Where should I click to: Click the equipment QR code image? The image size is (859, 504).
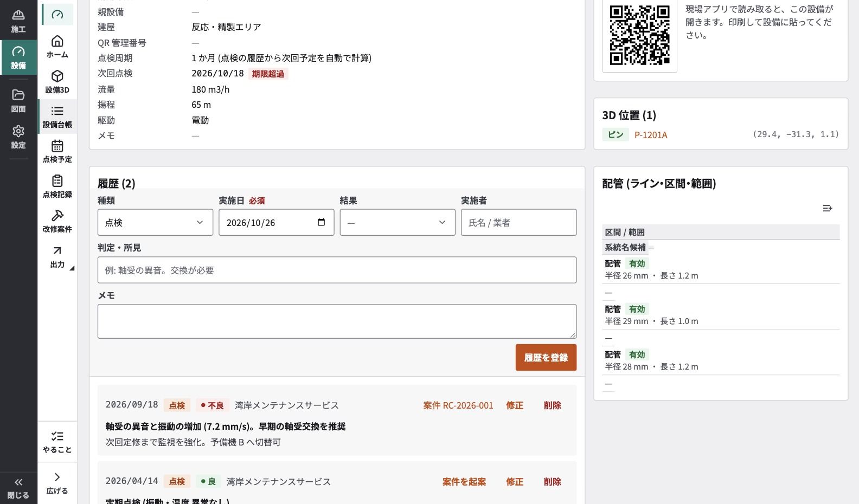click(640, 35)
